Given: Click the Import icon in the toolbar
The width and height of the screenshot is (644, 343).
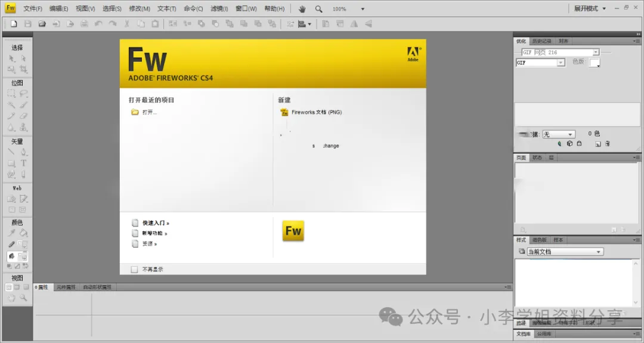Looking at the screenshot, I should tap(56, 24).
